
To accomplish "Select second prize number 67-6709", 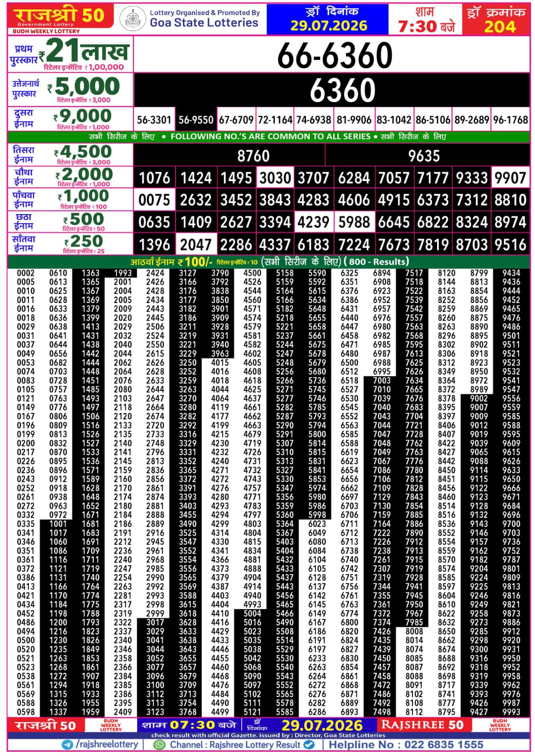I will 236,120.
